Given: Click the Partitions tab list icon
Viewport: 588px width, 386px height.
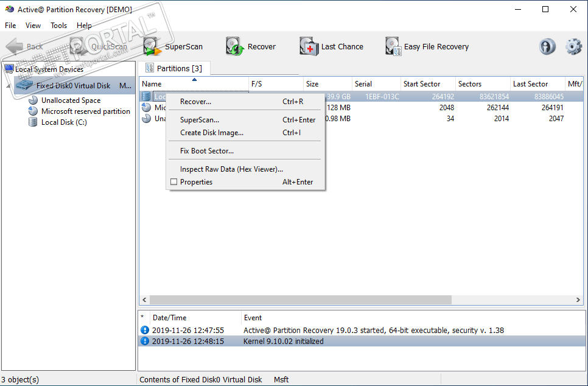Looking at the screenshot, I should [150, 68].
